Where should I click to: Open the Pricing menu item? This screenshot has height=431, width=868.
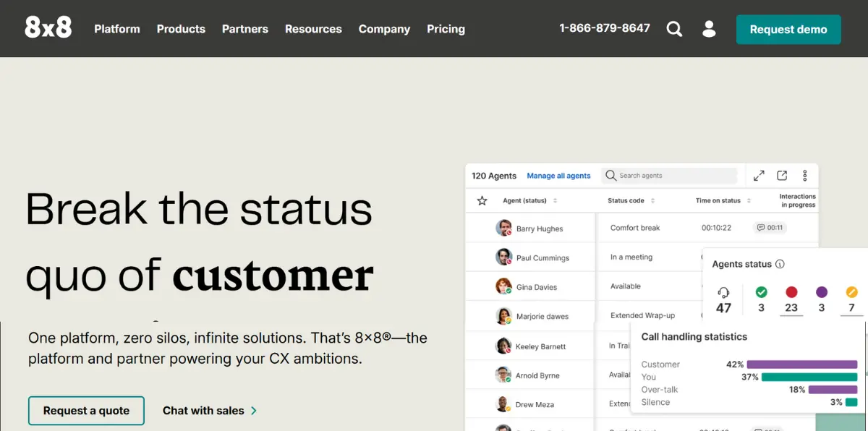[446, 29]
